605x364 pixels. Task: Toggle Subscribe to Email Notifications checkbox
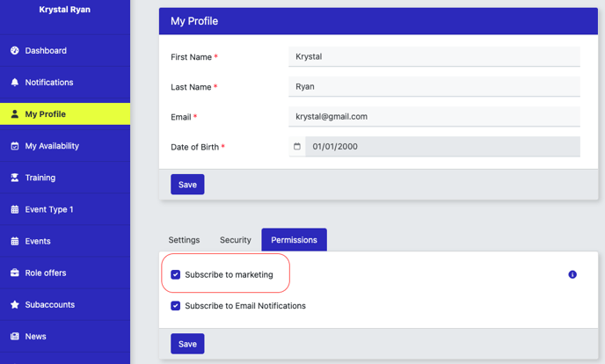[176, 306]
